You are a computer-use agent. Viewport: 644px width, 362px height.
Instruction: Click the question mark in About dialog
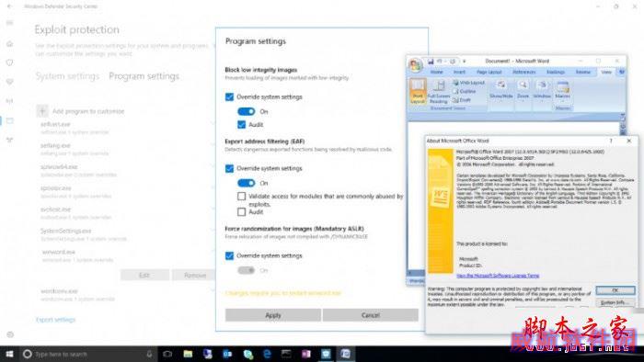pyautogui.click(x=611, y=141)
